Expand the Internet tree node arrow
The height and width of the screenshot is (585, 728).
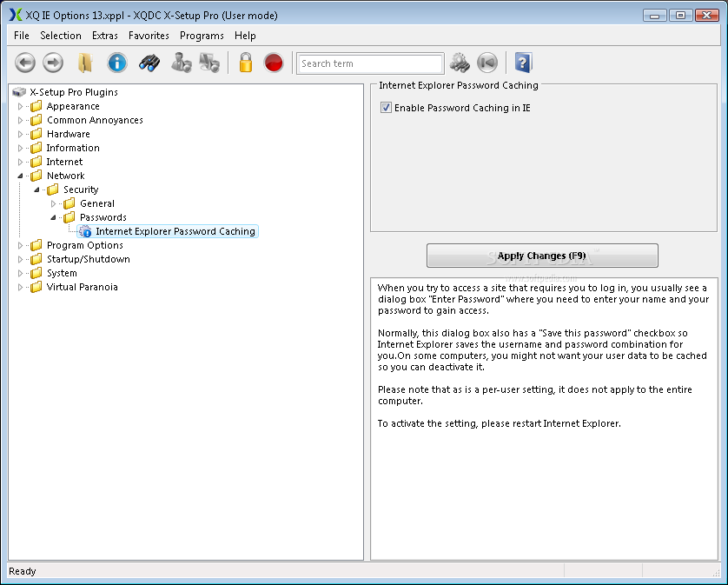(x=20, y=163)
